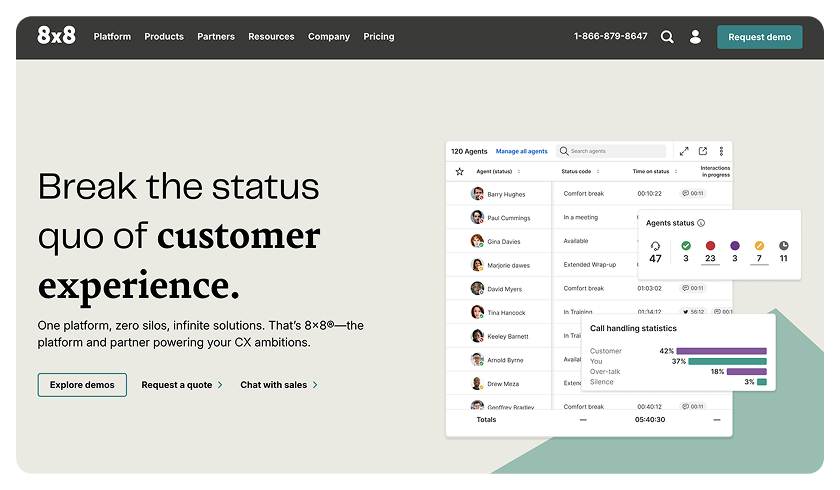Image resolution: width=840 pixels, height=490 pixels.
Task: Click Barry Hughes avatar
Action: [x=477, y=193]
